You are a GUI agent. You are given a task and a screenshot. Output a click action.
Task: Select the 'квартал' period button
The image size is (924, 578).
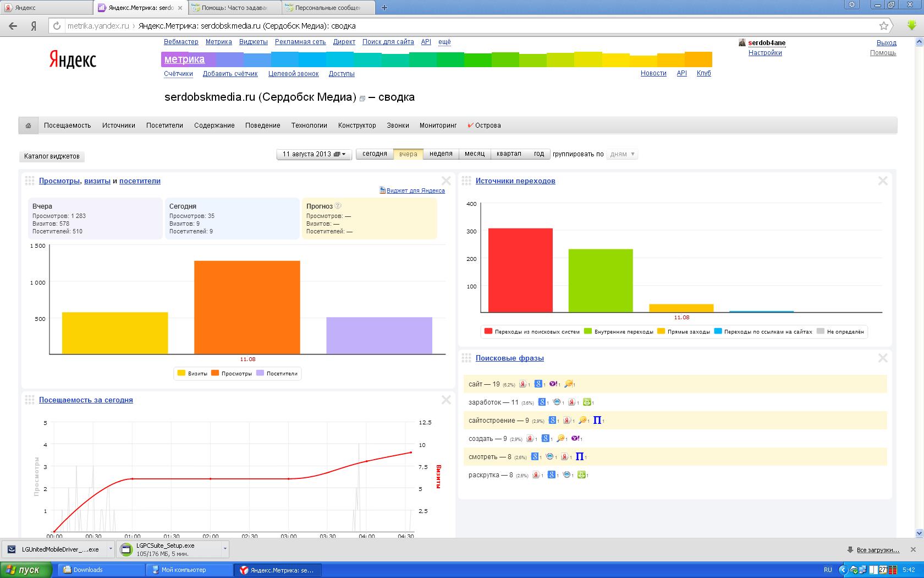509,154
